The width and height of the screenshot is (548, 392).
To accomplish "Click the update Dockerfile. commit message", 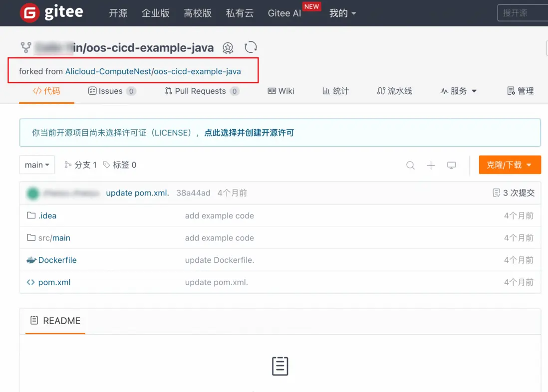I will 220,260.
